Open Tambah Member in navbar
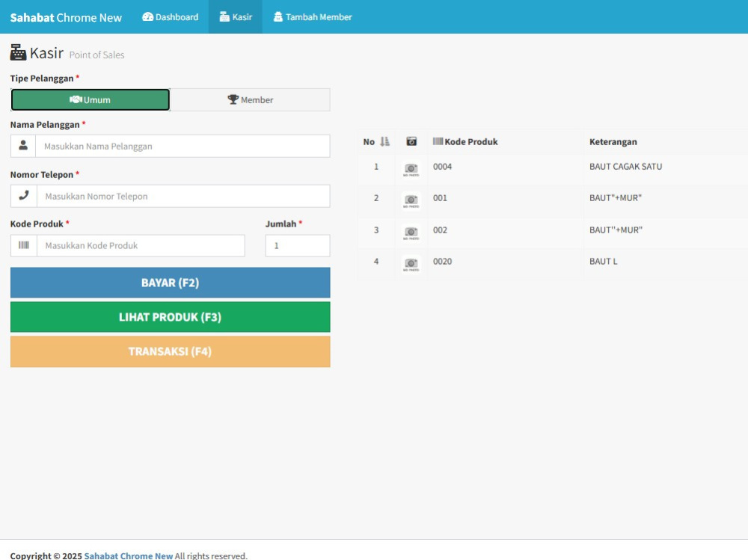The height and width of the screenshot is (560, 748). (313, 16)
